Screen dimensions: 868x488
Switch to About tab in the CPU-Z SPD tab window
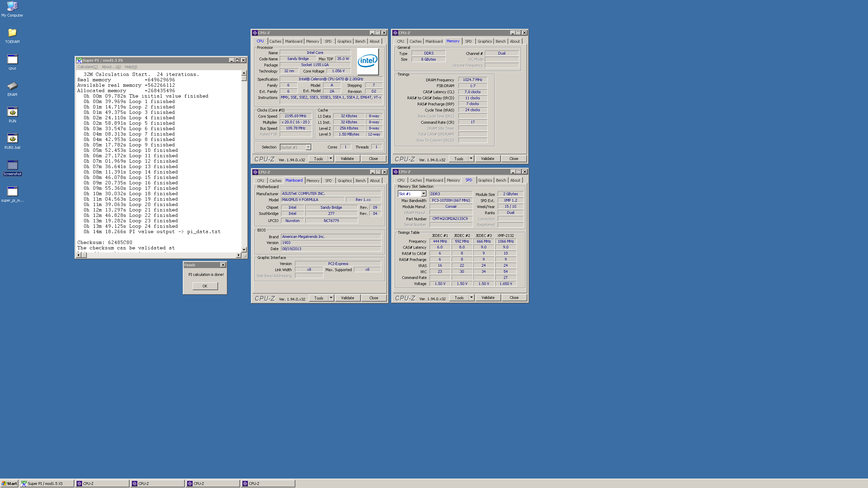point(515,180)
